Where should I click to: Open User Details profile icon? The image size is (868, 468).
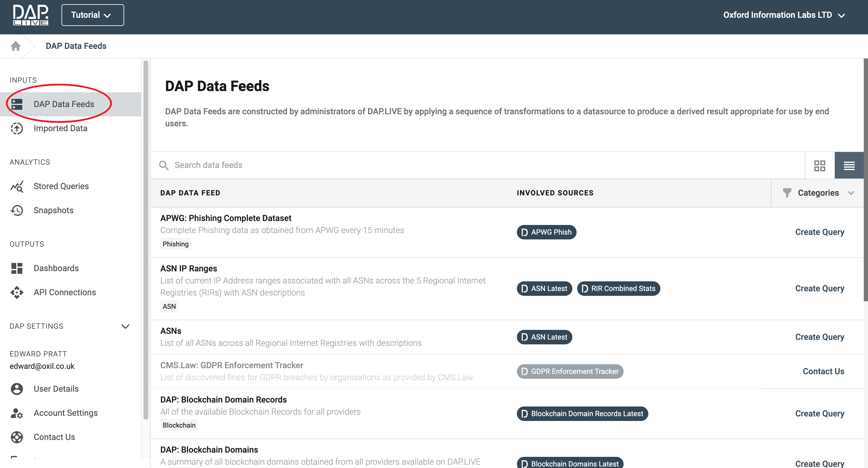pyautogui.click(x=17, y=389)
